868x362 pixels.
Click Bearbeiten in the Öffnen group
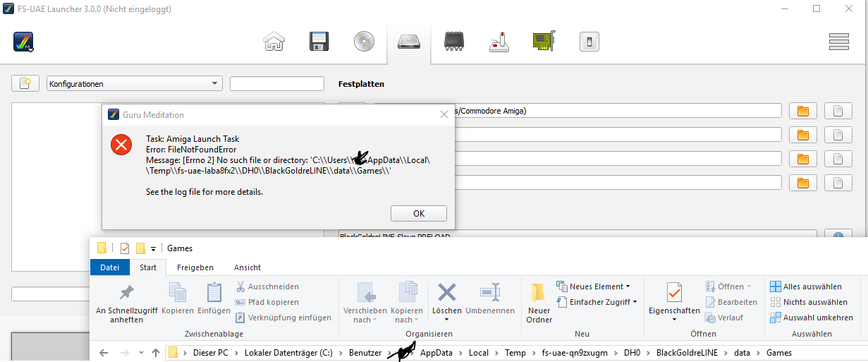(x=731, y=302)
